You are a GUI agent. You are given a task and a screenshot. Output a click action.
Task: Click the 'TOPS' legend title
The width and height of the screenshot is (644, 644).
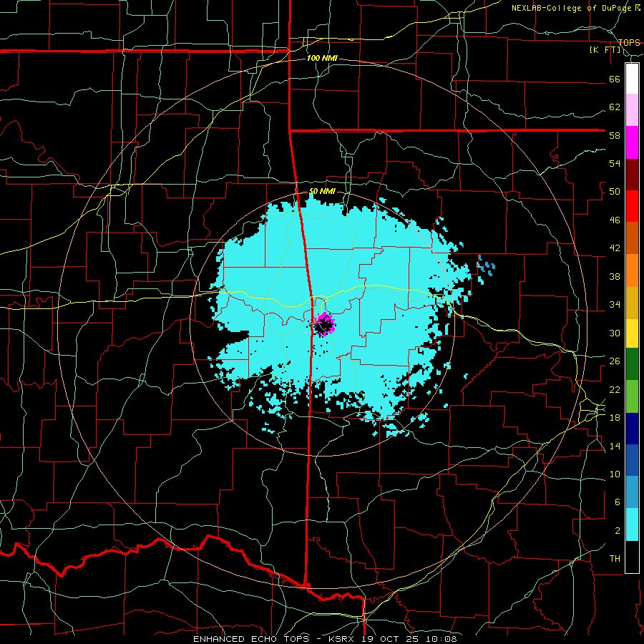[629, 42]
